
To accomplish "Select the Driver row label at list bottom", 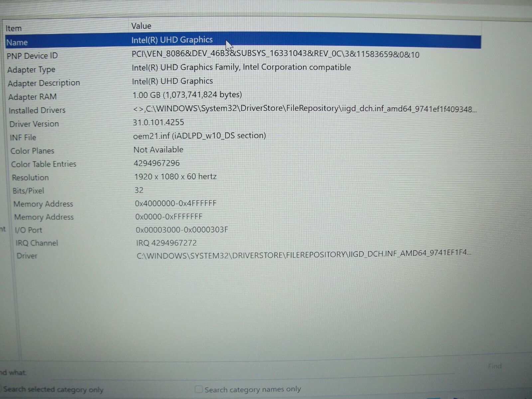I will pyautogui.click(x=27, y=256).
